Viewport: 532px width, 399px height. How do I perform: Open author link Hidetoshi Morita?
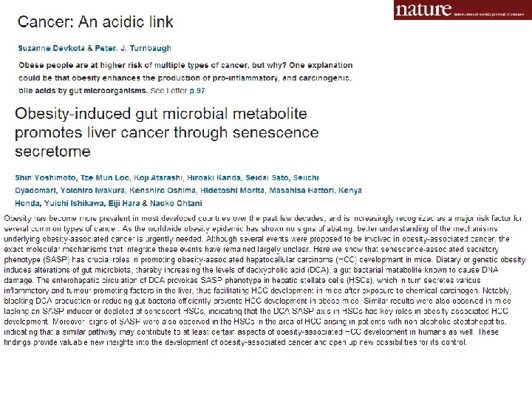(x=233, y=191)
